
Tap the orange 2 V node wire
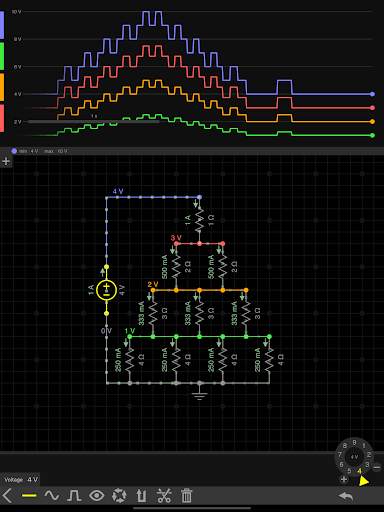point(199,290)
